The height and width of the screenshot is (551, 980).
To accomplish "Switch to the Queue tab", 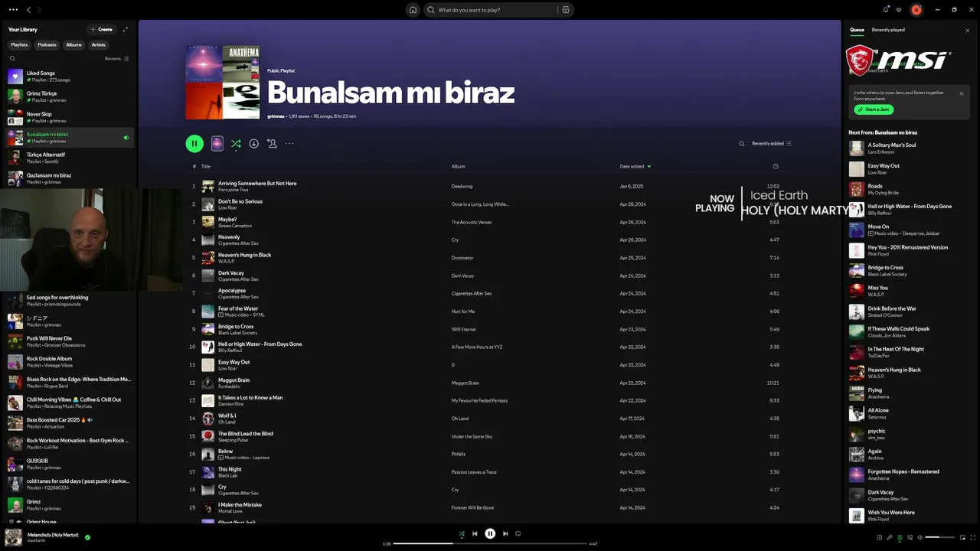I will [x=857, y=30].
